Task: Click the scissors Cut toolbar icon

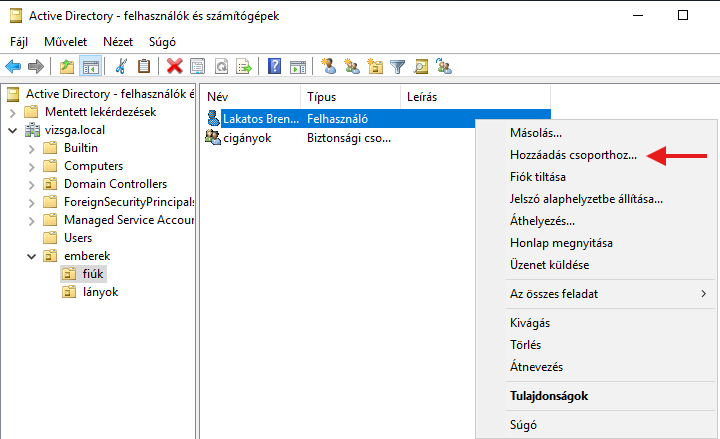Action: point(121,67)
